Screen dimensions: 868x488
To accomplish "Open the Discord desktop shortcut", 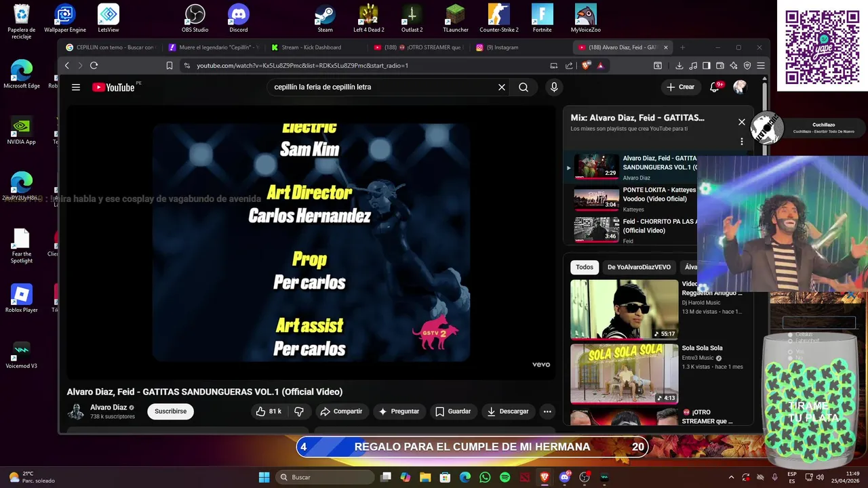I will tap(239, 18).
